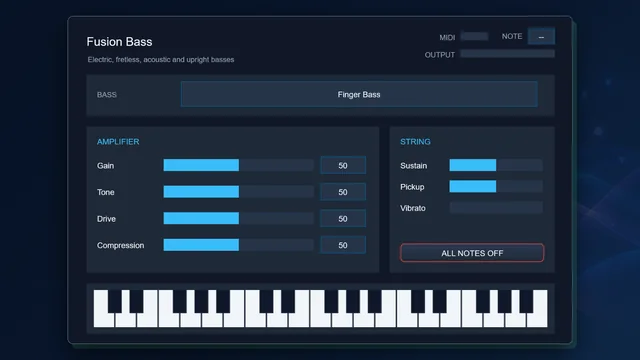Click the Vibrato label
This screenshot has width=640, height=360.
pos(413,208)
